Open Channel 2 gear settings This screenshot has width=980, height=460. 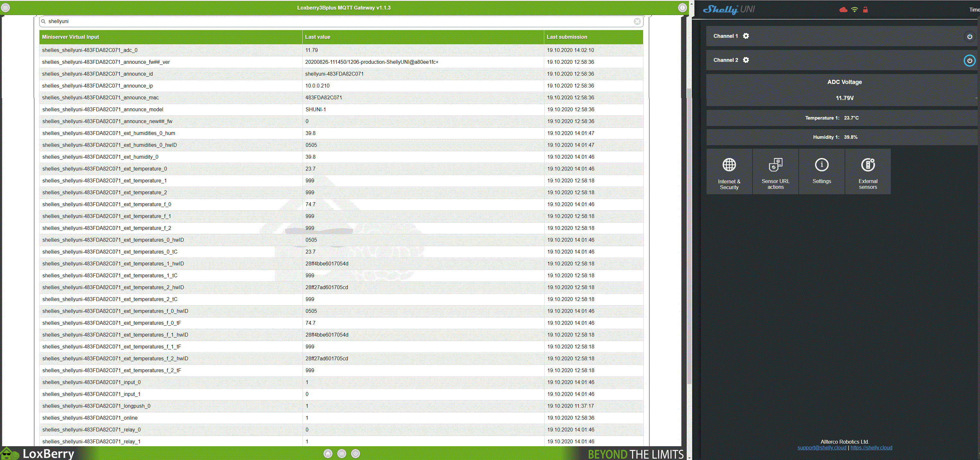[x=746, y=60]
